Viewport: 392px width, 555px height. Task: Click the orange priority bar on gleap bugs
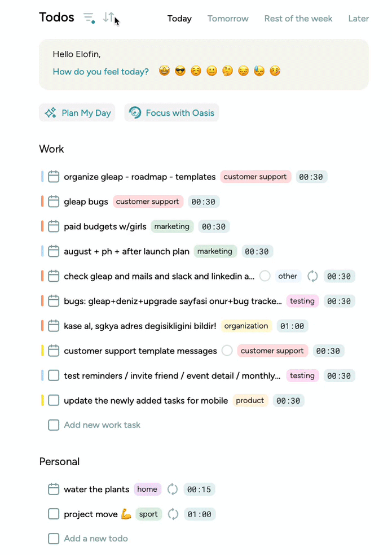(x=42, y=202)
